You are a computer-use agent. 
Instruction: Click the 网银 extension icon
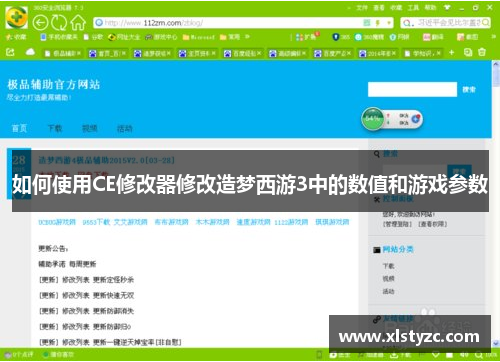(400, 37)
